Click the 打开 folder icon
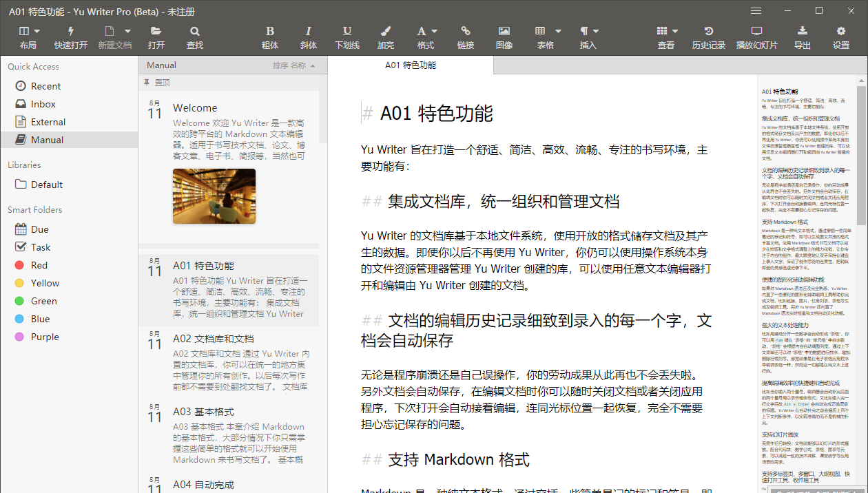This screenshot has width=868, height=493. coord(156,31)
